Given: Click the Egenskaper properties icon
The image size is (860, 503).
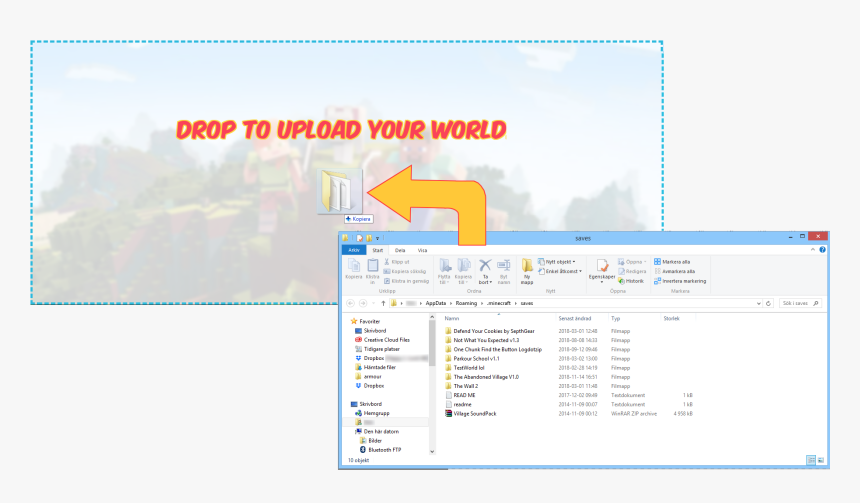Looking at the screenshot, I should click(602, 266).
